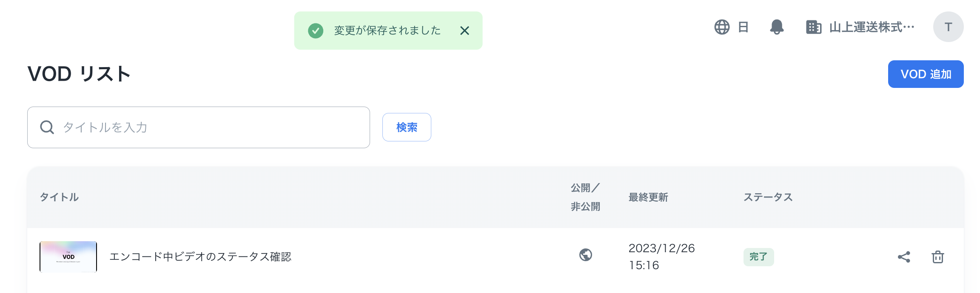Open the account menu via the T avatar

tap(948, 27)
